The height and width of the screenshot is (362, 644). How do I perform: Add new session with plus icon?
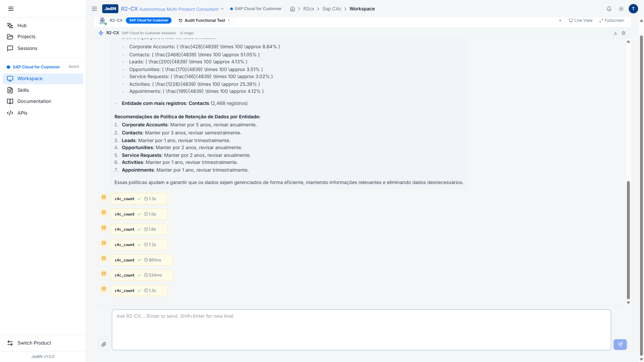(x=560, y=20)
